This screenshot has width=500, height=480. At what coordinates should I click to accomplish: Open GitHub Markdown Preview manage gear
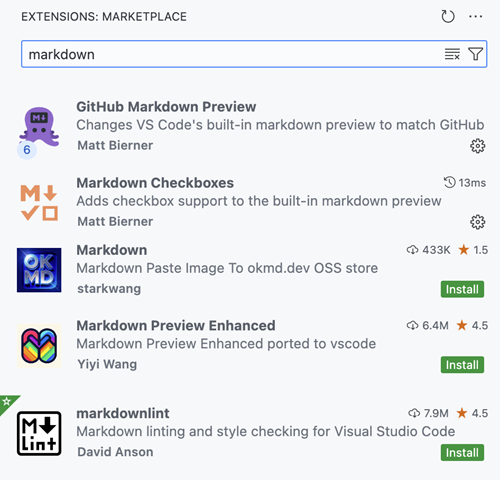point(477,146)
